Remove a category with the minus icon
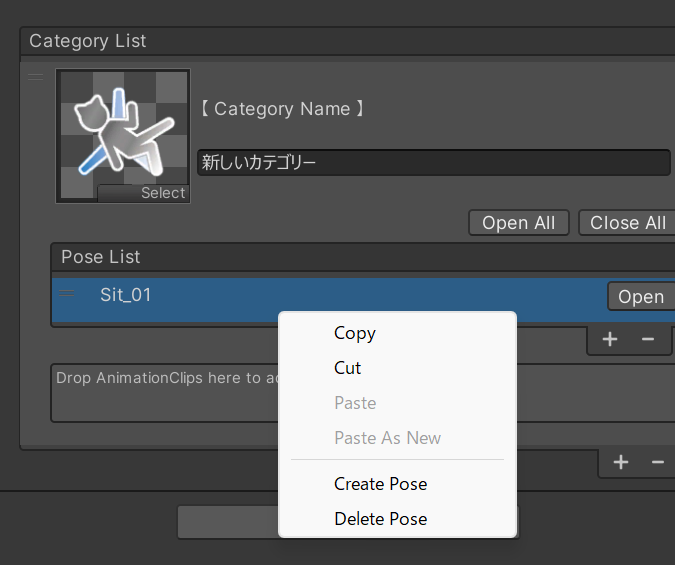The height and width of the screenshot is (565, 675). point(658,463)
